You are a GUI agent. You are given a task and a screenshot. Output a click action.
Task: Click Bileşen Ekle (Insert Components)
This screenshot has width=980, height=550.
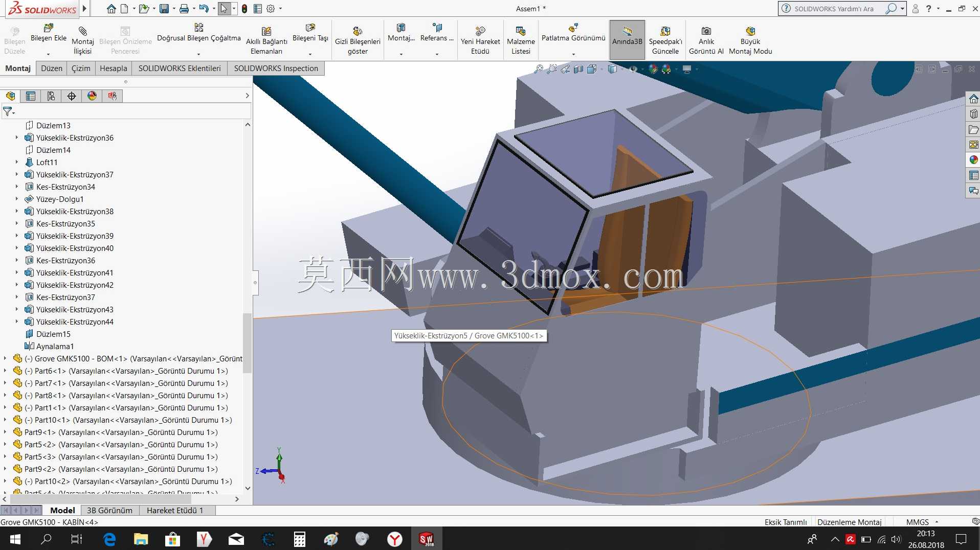click(x=49, y=33)
